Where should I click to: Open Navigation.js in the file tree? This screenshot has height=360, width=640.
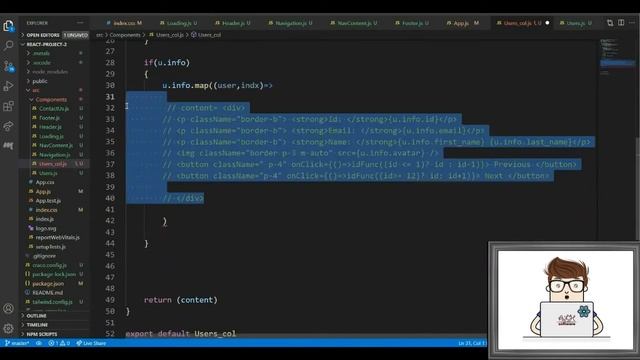tap(55, 155)
